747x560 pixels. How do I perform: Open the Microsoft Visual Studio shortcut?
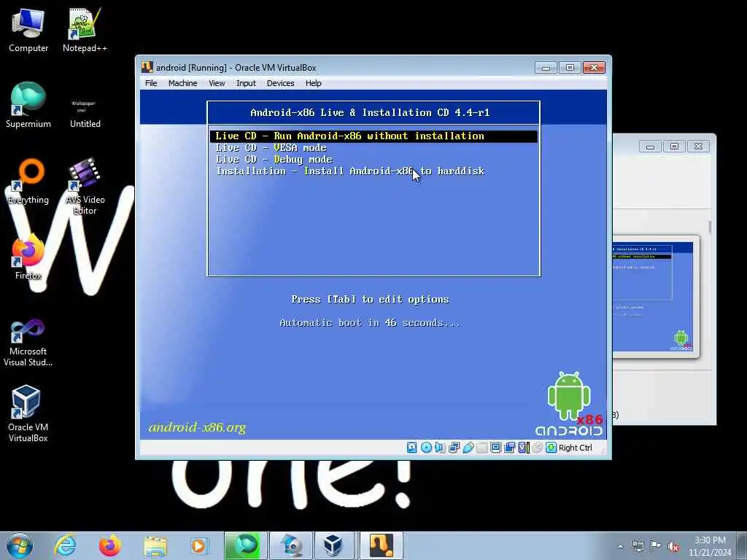[28, 343]
